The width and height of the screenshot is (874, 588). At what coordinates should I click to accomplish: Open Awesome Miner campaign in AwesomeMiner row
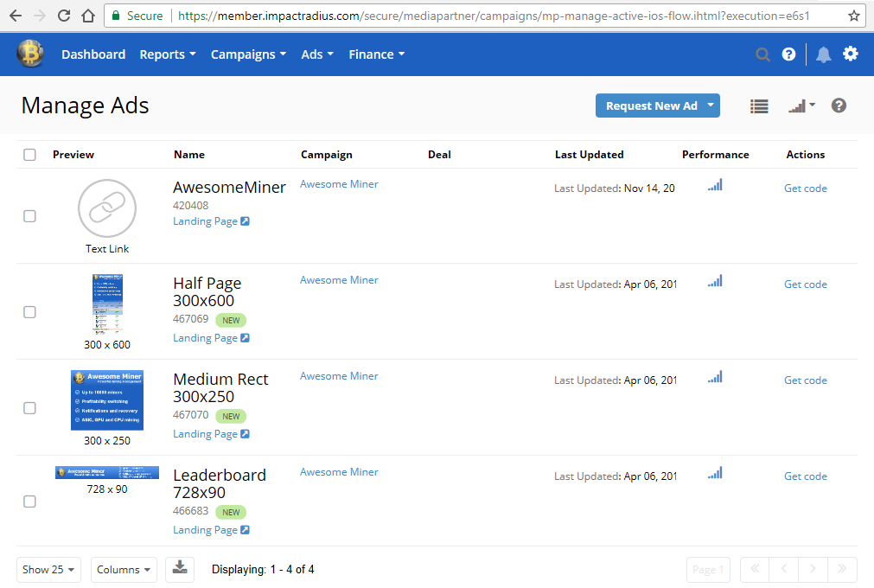click(x=339, y=184)
